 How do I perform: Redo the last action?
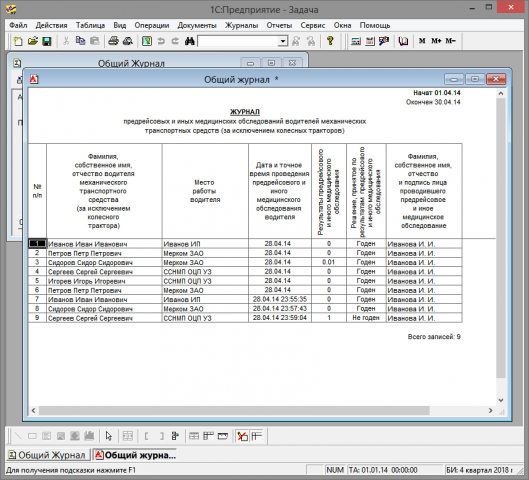175,41
